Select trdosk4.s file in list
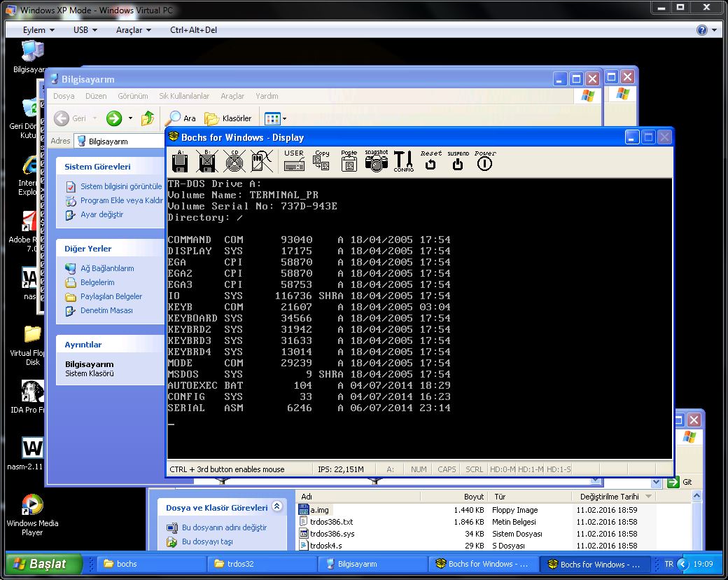 click(326, 546)
